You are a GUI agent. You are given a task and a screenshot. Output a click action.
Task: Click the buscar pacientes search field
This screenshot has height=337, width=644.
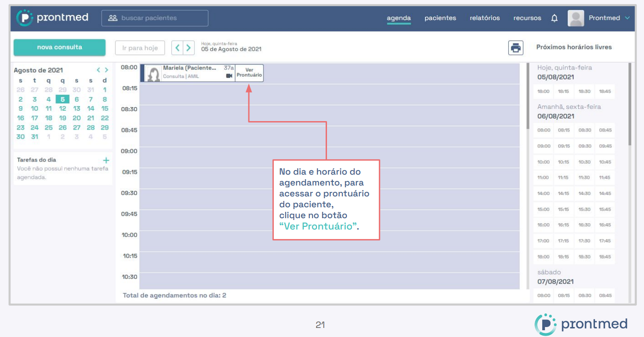click(155, 18)
